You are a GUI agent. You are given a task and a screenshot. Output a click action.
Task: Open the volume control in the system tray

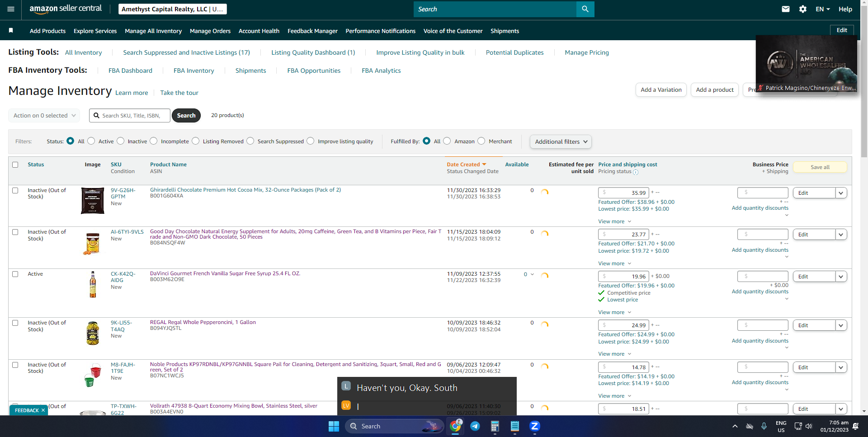(809, 426)
